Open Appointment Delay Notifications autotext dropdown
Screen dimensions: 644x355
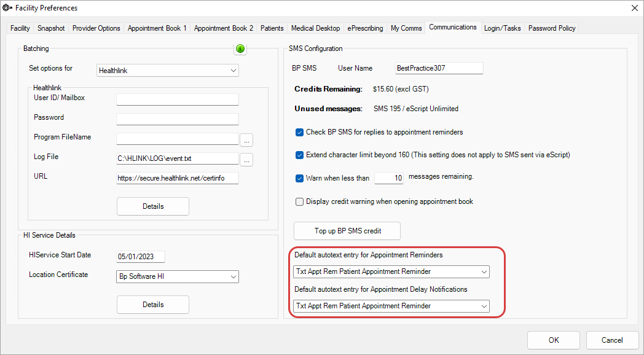point(391,306)
